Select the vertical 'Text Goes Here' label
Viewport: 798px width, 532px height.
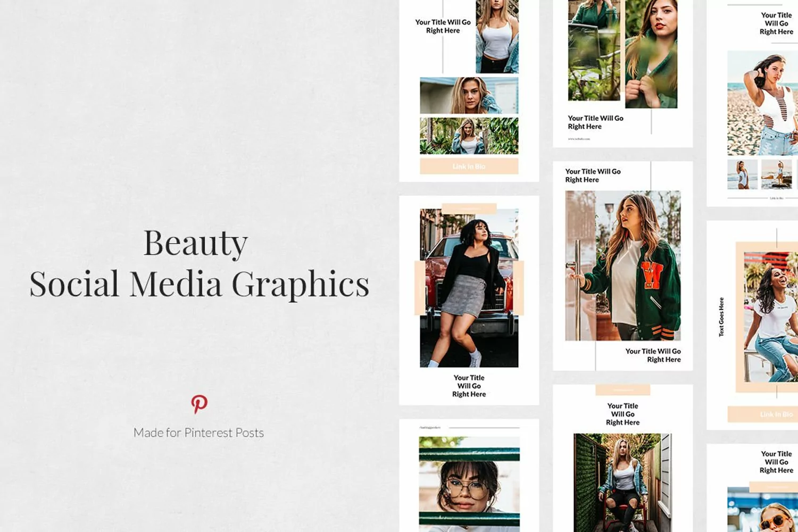(x=721, y=317)
